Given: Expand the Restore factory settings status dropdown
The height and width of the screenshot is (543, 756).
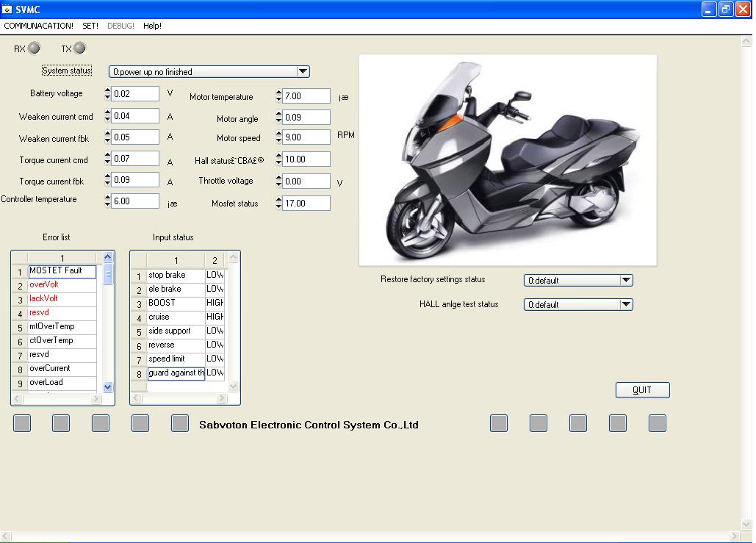Looking at the screenshot, I should (x=626, y=280).
